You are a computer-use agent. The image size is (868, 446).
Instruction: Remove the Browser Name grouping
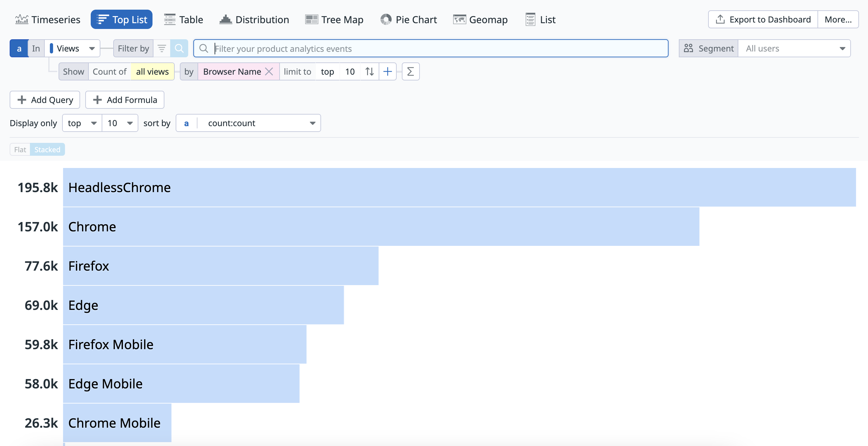pos(269,71)
